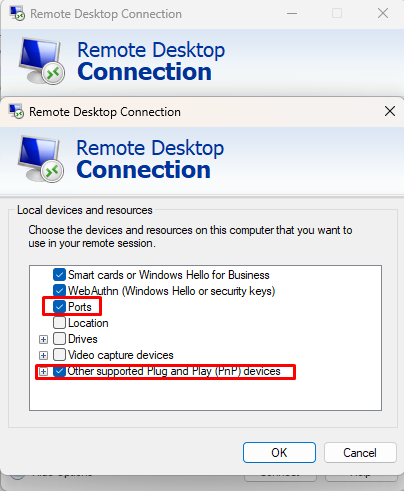
Task: Enable Video capture devices checkbox
Action: 59,355
